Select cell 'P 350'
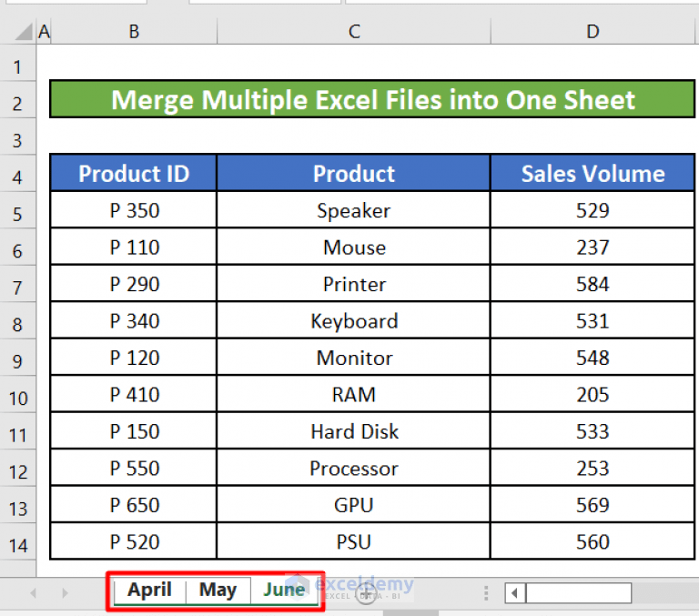Screen dimensions: 699x616 [x=134, y=210]
